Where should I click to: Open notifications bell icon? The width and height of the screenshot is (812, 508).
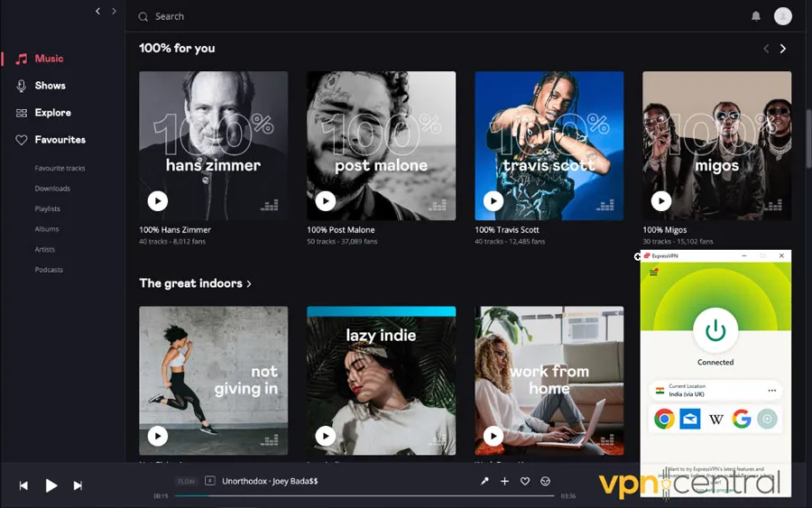pyautogui.click(x=756, y=16)
